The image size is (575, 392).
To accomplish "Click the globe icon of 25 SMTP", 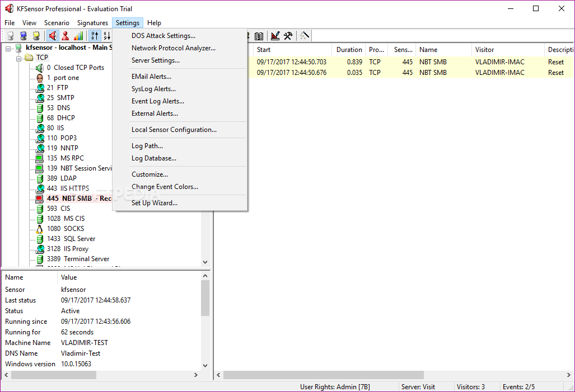I will coord(40,98).
